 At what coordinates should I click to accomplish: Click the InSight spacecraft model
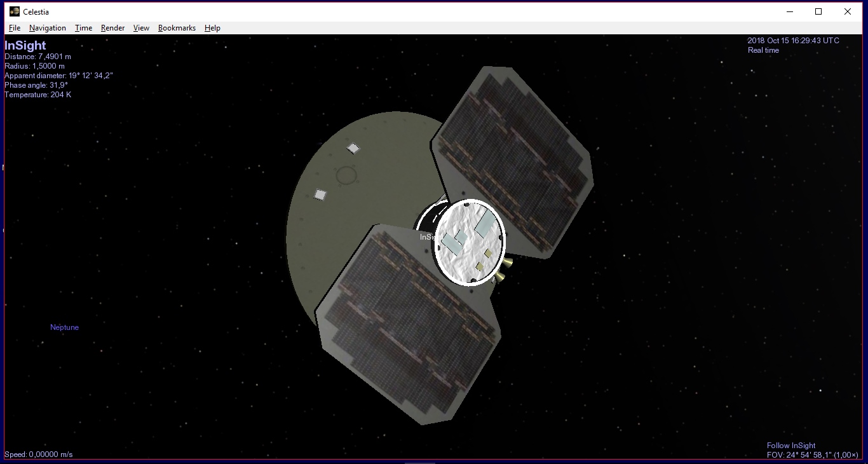tap(438, 245)
